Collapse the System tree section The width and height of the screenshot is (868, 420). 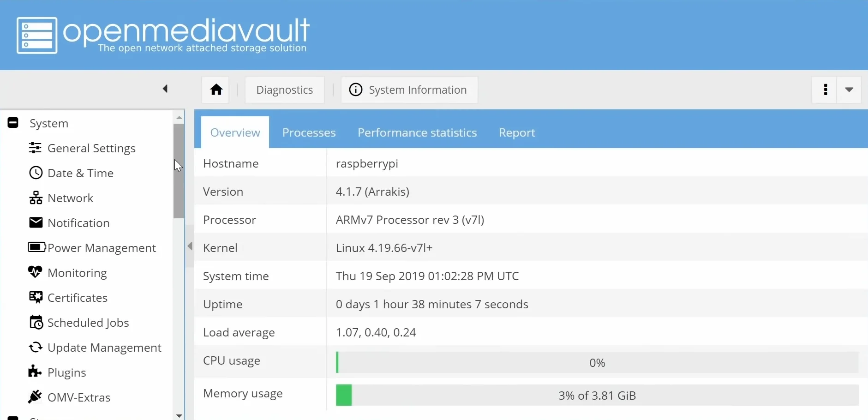(13, 123)
